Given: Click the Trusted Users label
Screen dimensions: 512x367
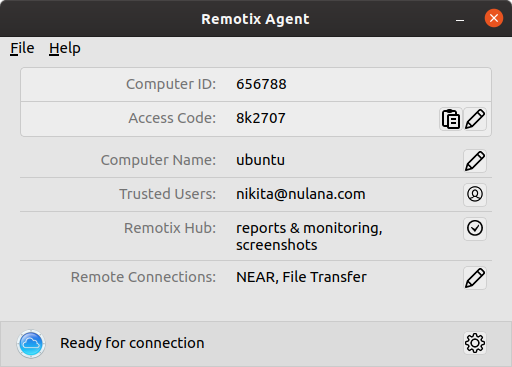Looking at the screenshot, I should (168, 194).
